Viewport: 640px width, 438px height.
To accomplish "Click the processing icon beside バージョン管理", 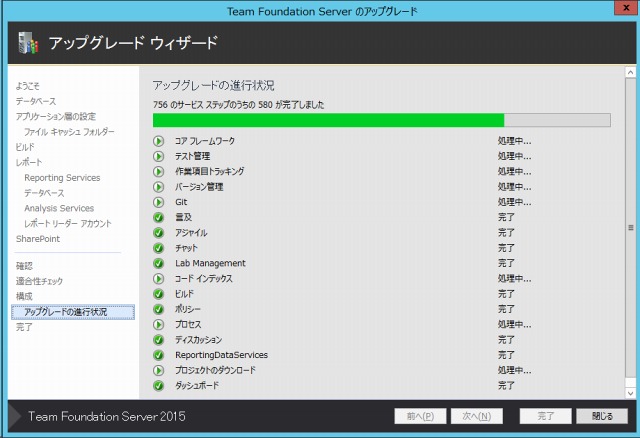I will click(158, 187).
